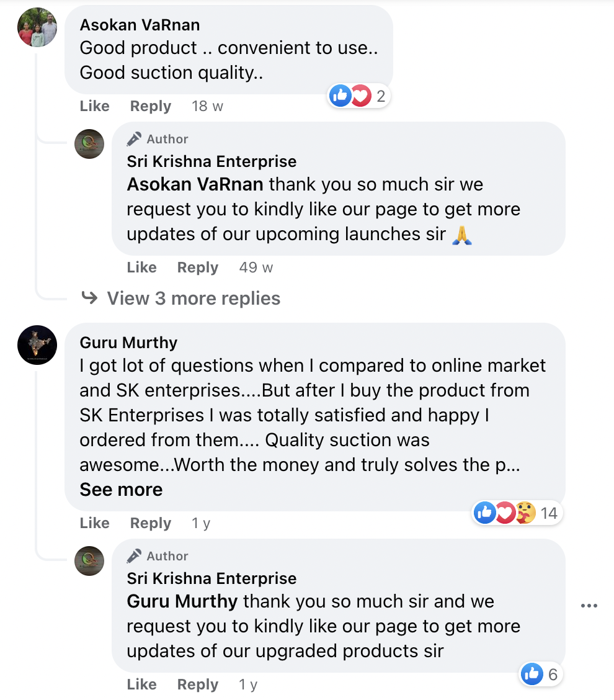Screen dimensions: 614x700
Task: Open Sri Krishna Enterprise avatar in first reply
Action: point(89,144)
